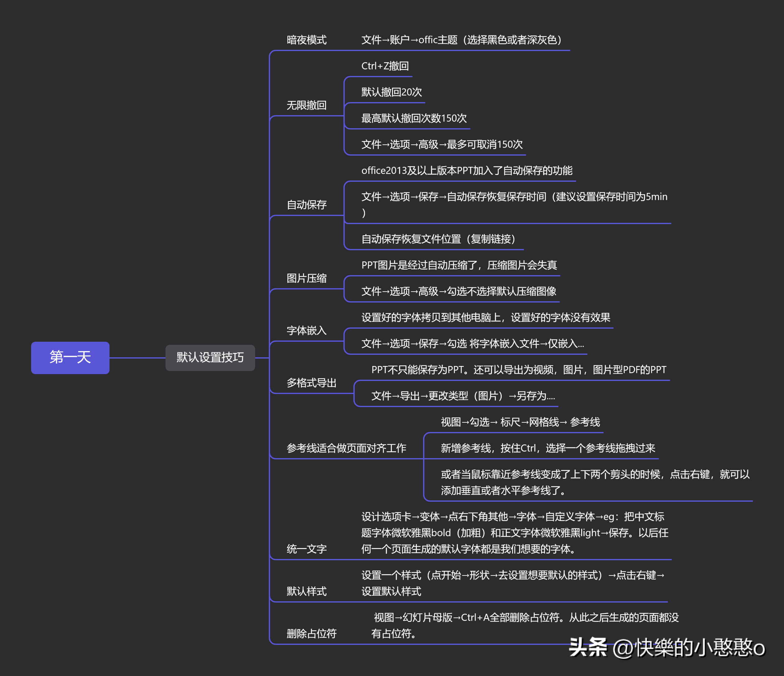Select the 默认设置技巧 node
The width and height of the screenshot is (784, 676).
(210, 358)
